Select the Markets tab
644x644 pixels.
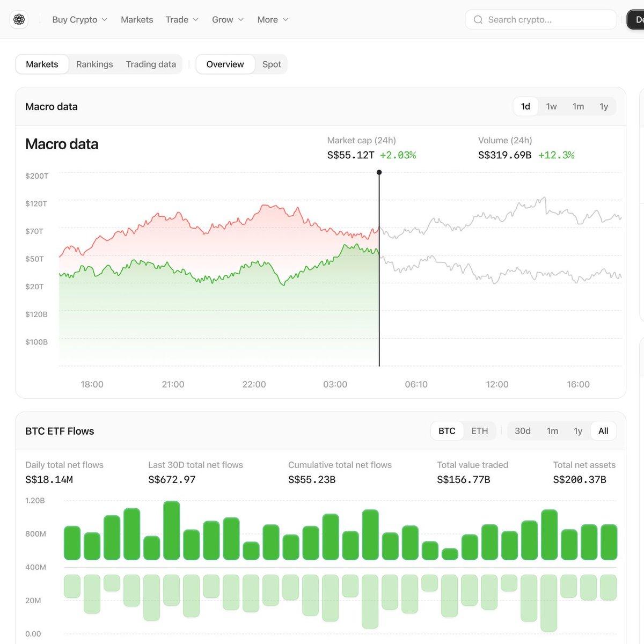tap(42, 64)
